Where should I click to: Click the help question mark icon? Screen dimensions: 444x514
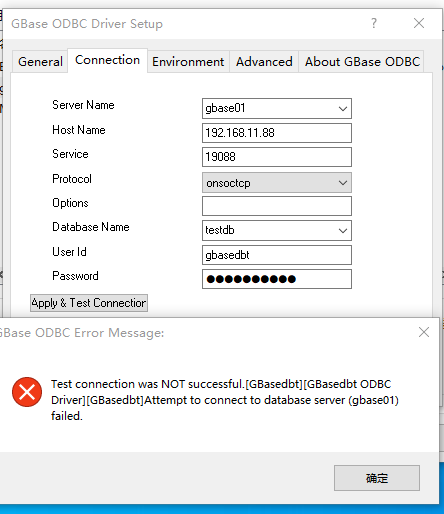pos(374,23)
